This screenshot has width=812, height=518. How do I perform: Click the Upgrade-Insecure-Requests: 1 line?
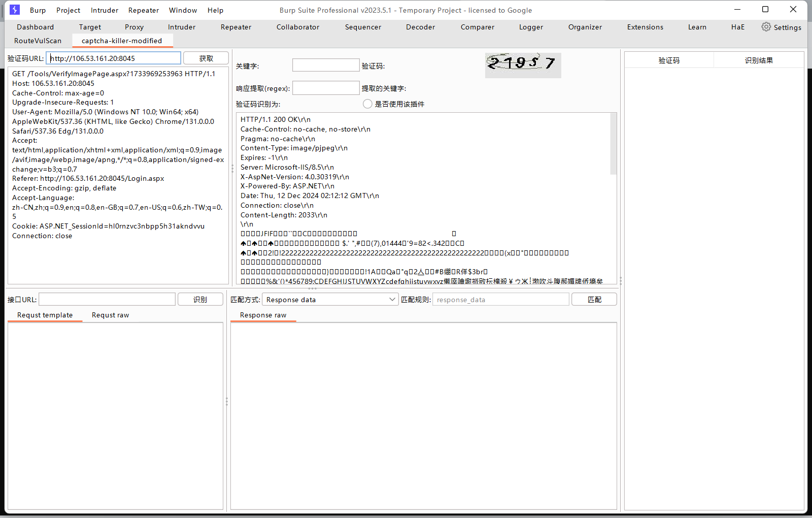pyautogui.click(x=63, y=102)
